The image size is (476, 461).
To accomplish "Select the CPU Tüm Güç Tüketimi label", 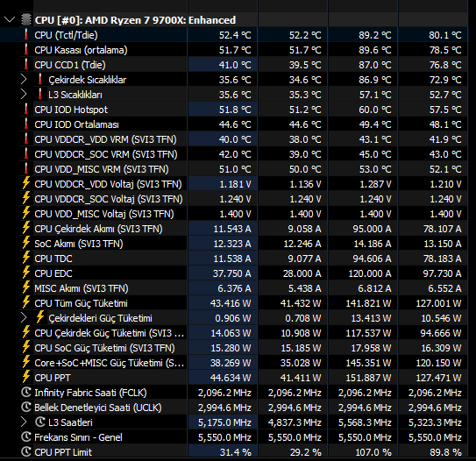I will coord(81,303).
